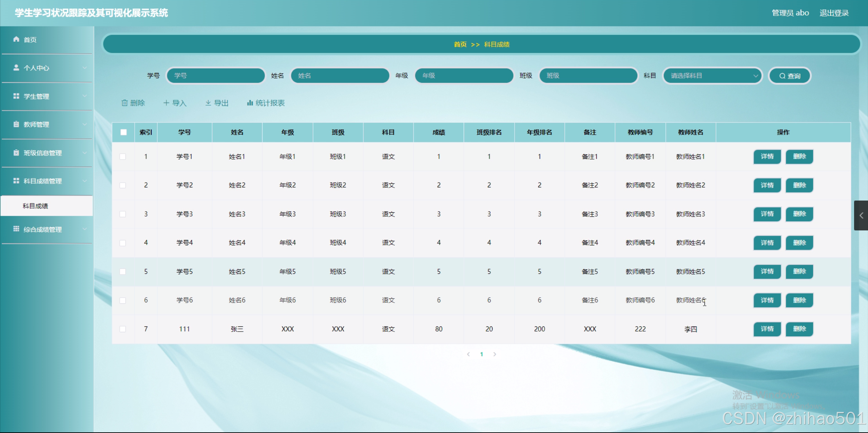Click the person icon beside 个人中心

(x=16, y=68)
